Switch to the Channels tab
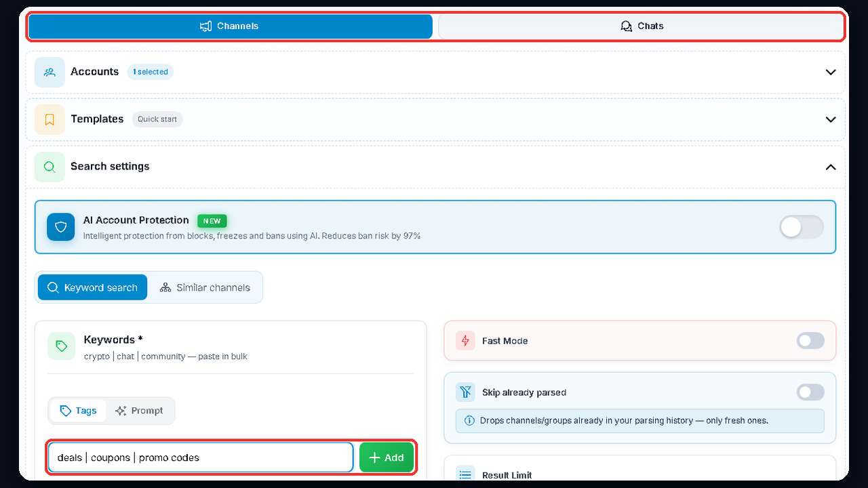 point(230,26)
